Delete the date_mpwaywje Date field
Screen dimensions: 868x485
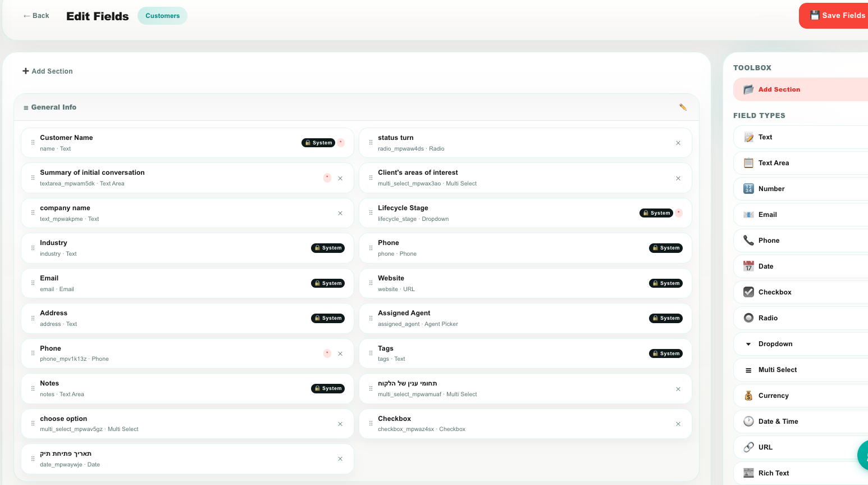click(x=340, y=459)
